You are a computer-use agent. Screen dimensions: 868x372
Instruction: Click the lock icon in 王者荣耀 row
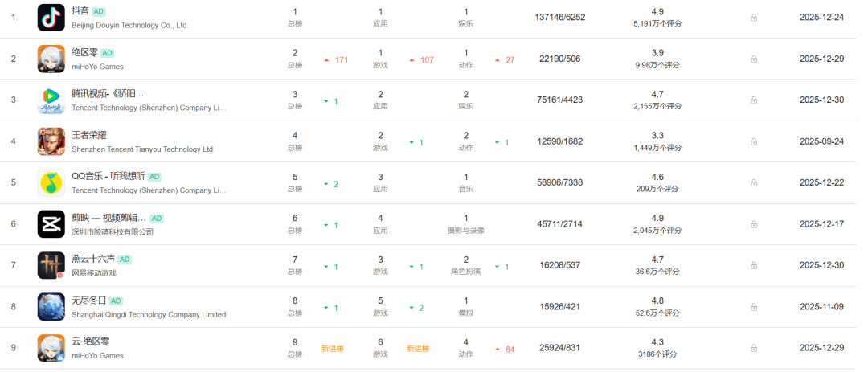[753, 141]
